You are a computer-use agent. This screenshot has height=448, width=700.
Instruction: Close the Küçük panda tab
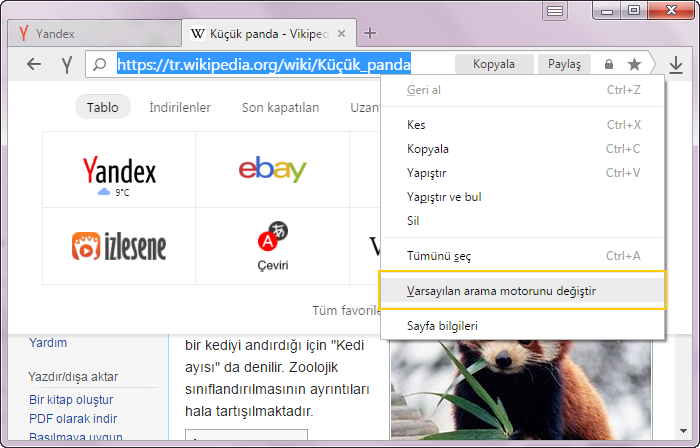coord(342,33)
